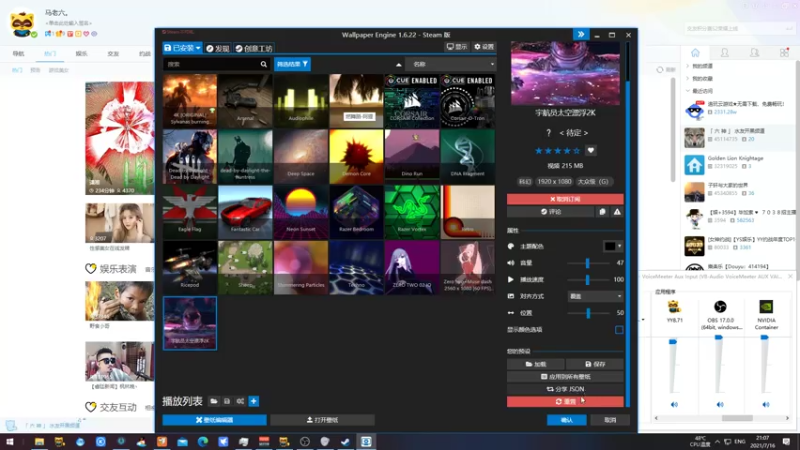This screenshot has height=450, width=800.
Task: Select the Fantastic Car wallpaper
Action: pyautogui.click(x=245, y=212)
